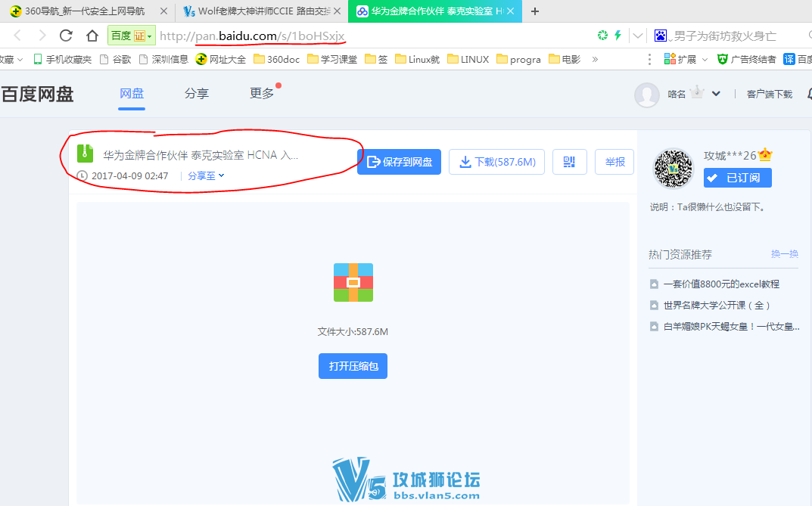Close the Wolf老牌大神讲师CCIE tab
This screenshot has width=812, height=506.
point(337,11)
